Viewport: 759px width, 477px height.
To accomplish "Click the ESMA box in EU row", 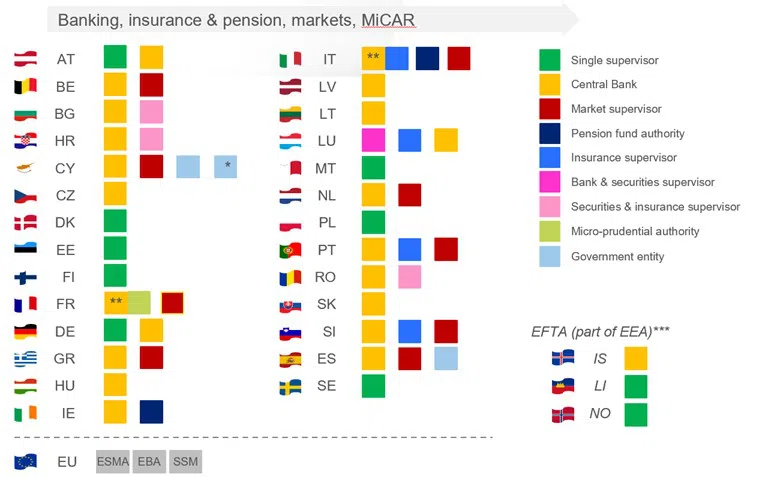I will click(113, 462).
